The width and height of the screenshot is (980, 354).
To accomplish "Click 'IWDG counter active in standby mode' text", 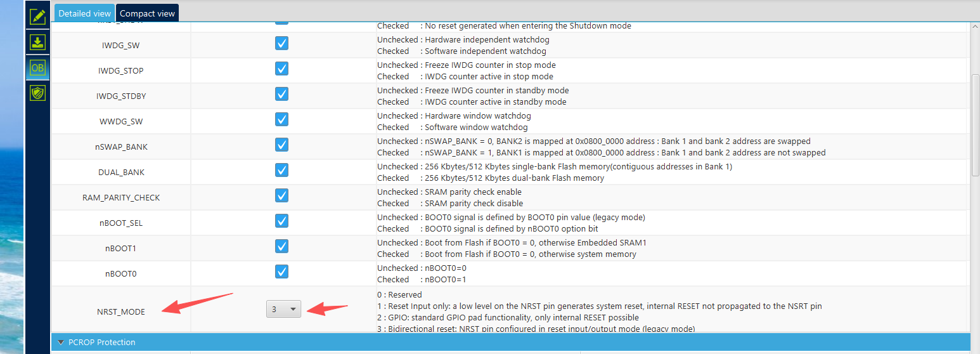I will (495, 102).
